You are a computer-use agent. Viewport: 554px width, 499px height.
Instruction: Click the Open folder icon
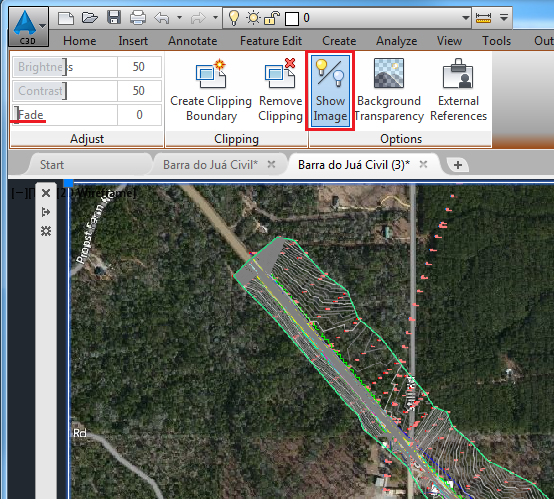pyautogui.click(x=90, y=17)
